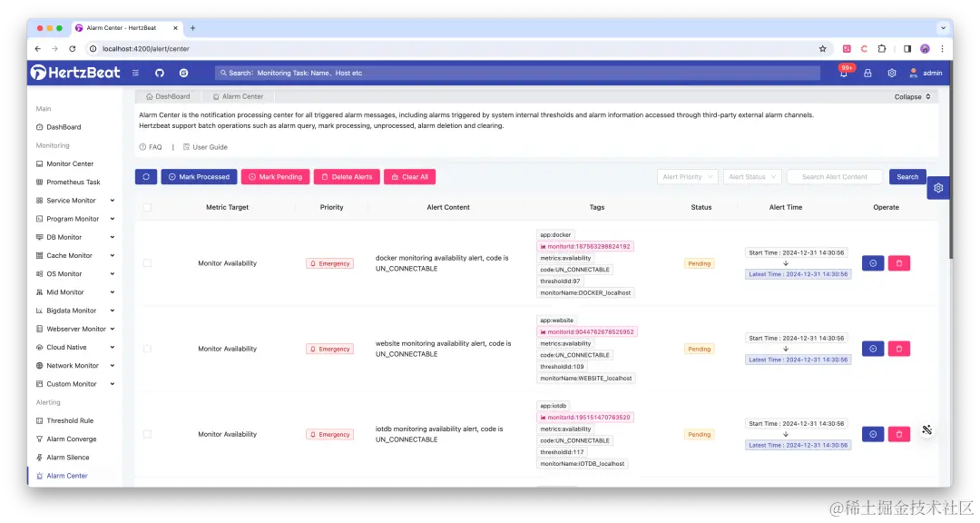Expand the Custom Monitor menu
Image resolution: width=980 pixels, height=523 pixels.
point(75,384)
